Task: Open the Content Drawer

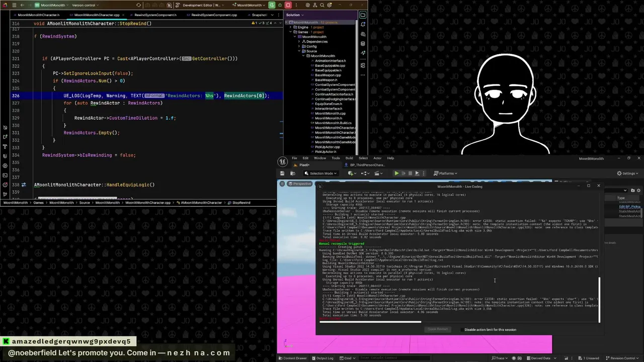Action: [292, 358]
